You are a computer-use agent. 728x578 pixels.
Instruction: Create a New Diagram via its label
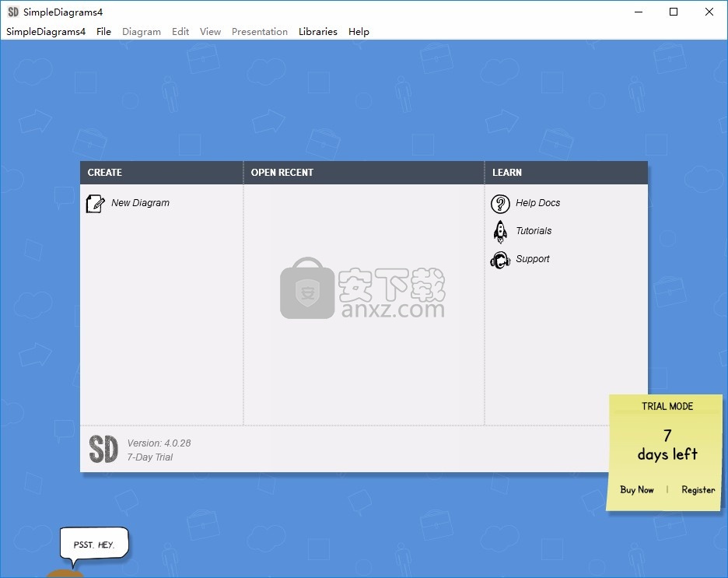[x=140, y=203]
